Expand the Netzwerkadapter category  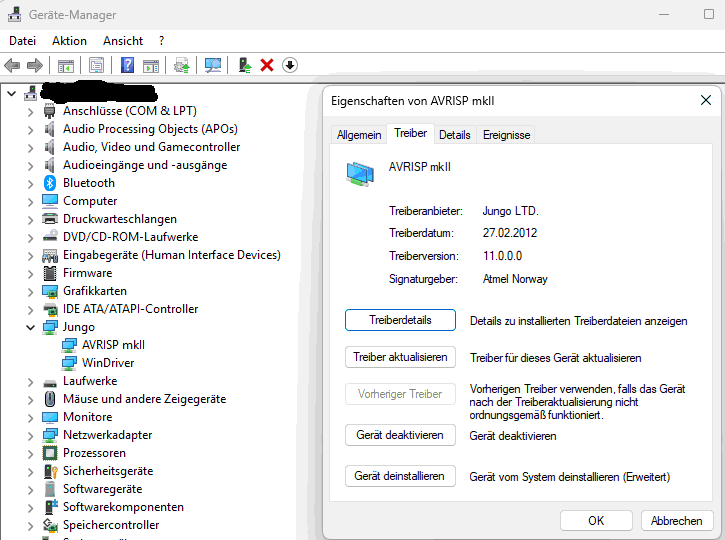coord(30,436)
